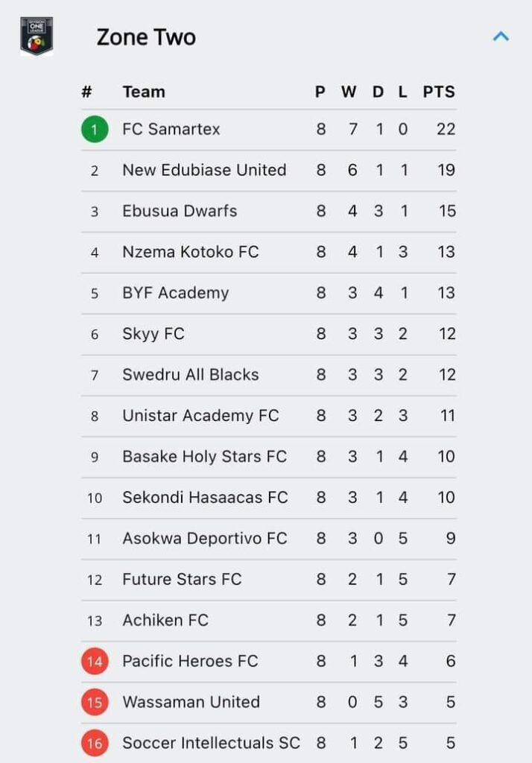Select Unistar Academy FC in the table

[200, 416]
